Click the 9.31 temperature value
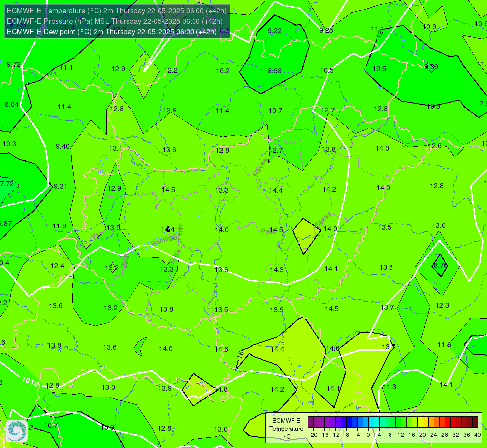Screen dimensions: 487x448 click(x=60, y=186)
